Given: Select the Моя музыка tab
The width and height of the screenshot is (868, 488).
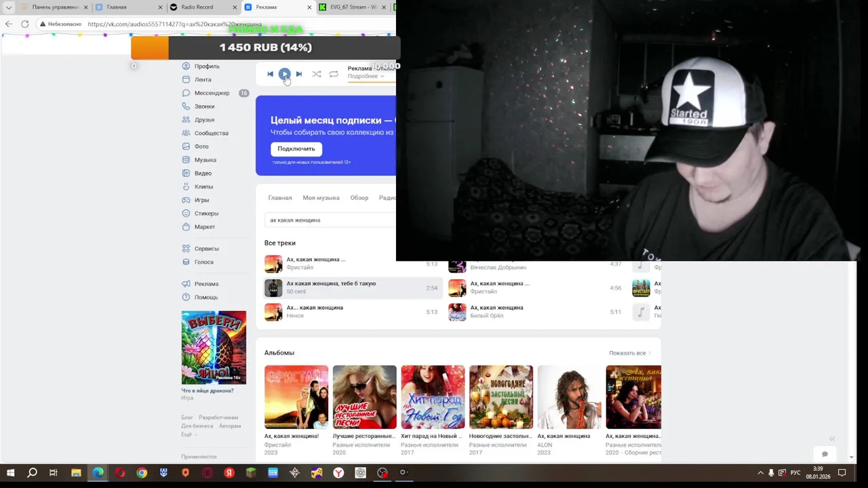Looking at the screenshot, I should [321, 198].
